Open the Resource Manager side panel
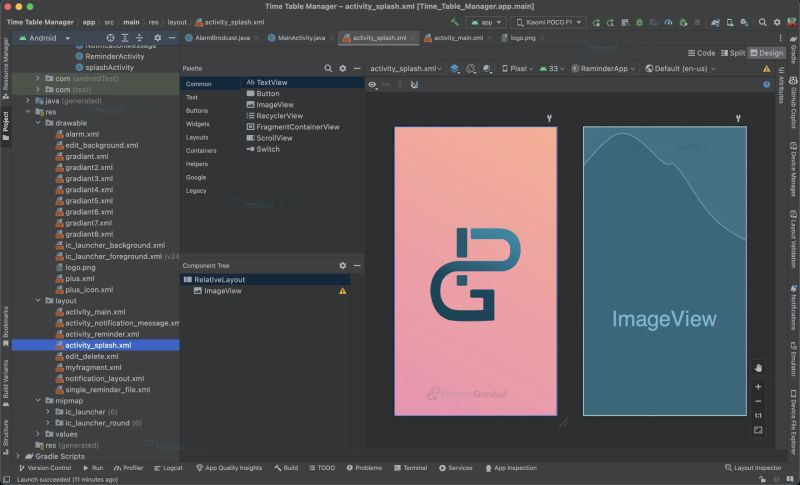This screenshot has width=800, height=485. pyautogui.click(x=6, y=67)
